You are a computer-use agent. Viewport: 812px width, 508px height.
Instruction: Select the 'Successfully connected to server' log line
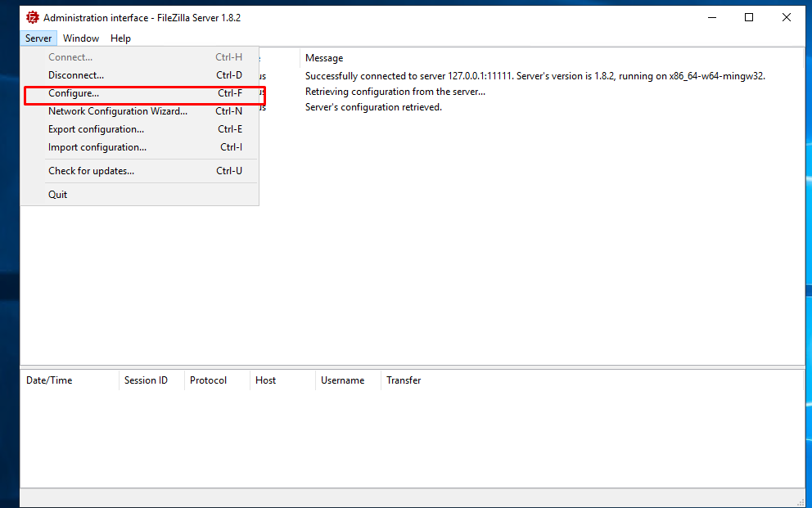pos(535,76)
